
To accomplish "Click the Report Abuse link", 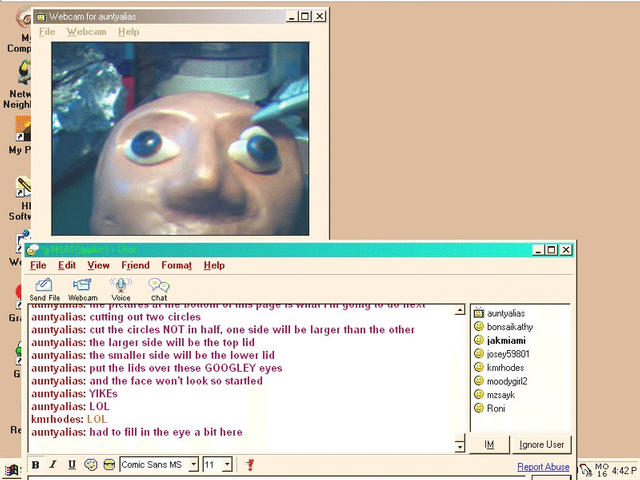I will pyautogui.click(x=543, y=467).
